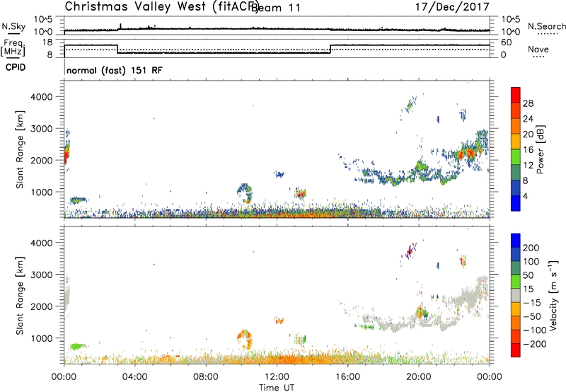
Task: Select the 'N.Sky' legend label
Action: point(13,26)
